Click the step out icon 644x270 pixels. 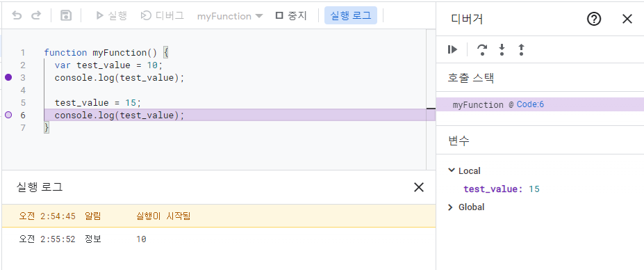pos(521,50)
